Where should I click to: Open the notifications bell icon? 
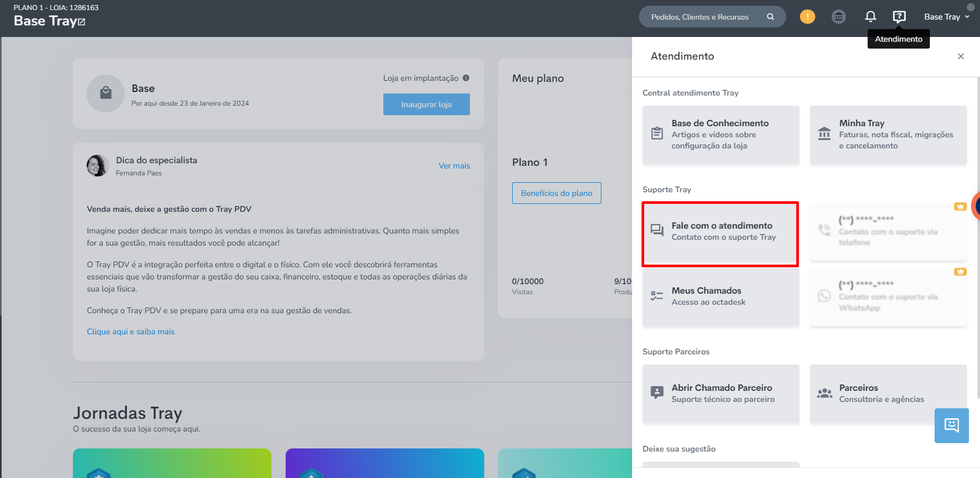[870, 17]
